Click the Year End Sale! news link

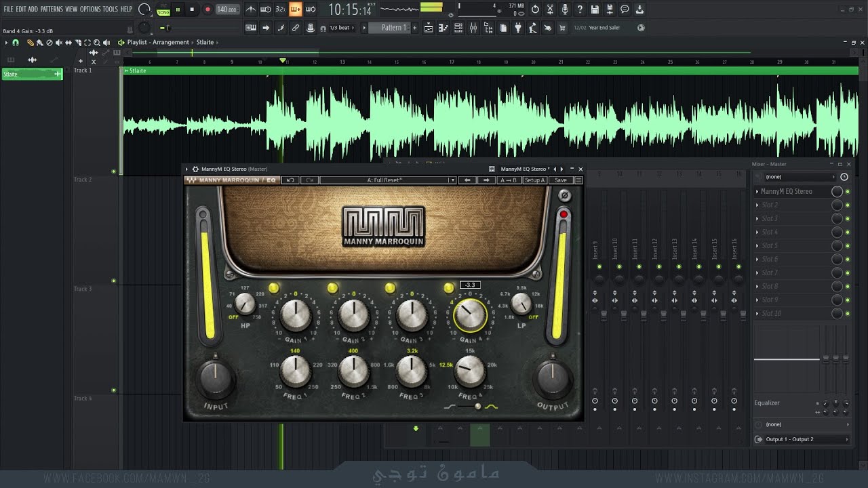[x=604, y=28]
